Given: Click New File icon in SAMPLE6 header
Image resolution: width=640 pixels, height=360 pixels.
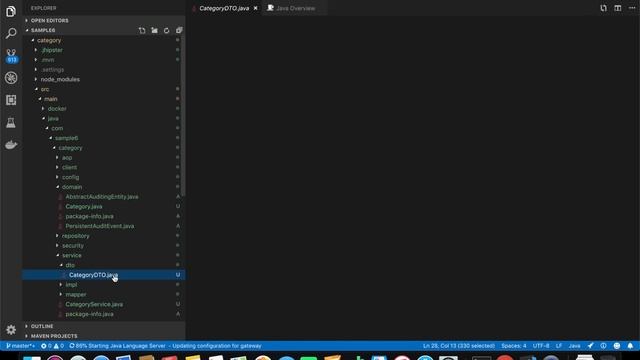Looking at the screenshot, I should [x=142, y=30].
